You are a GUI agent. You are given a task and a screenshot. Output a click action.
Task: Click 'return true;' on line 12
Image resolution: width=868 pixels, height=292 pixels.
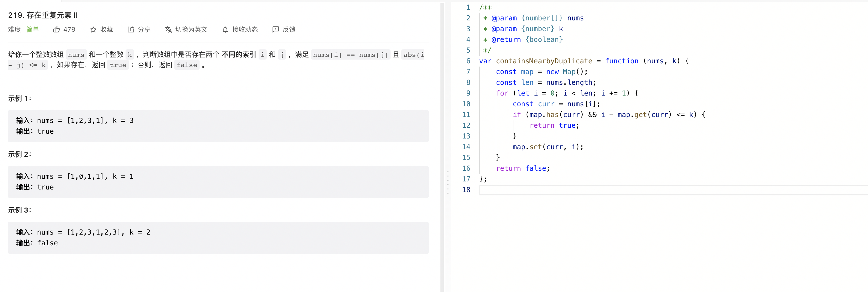click(554, 125)
